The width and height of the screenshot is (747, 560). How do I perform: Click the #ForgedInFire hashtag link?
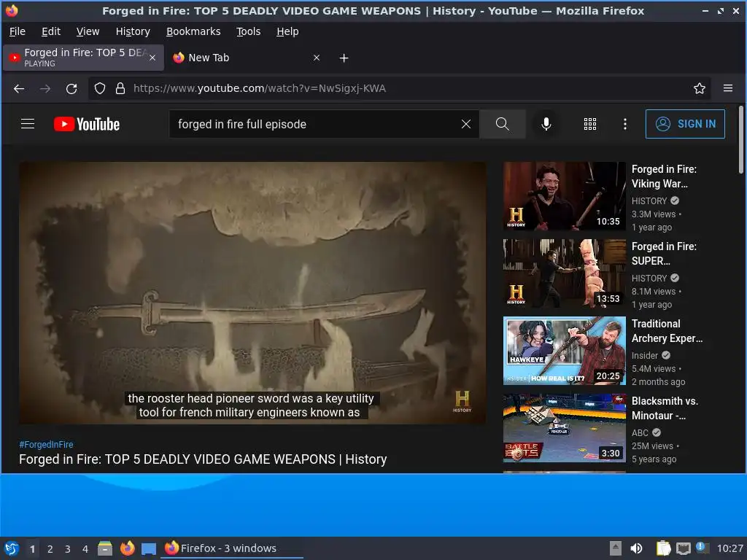pyautogui.click(x=46, y=444)
